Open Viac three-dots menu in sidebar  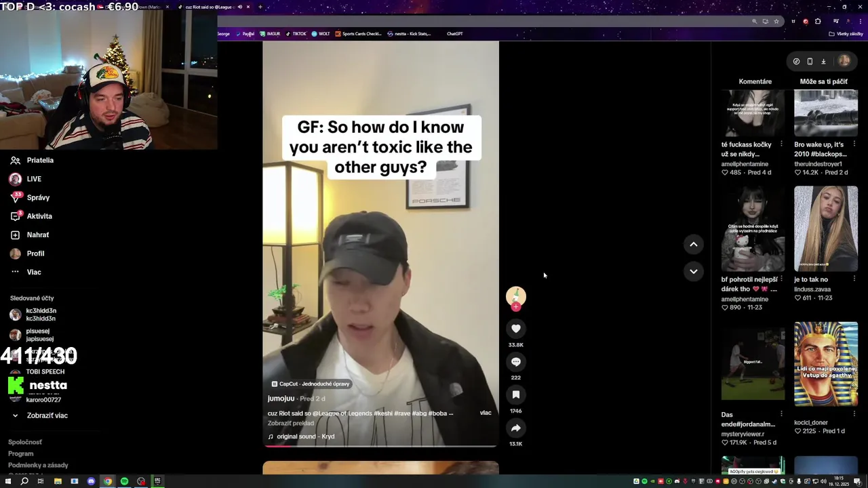click(15, 272)
